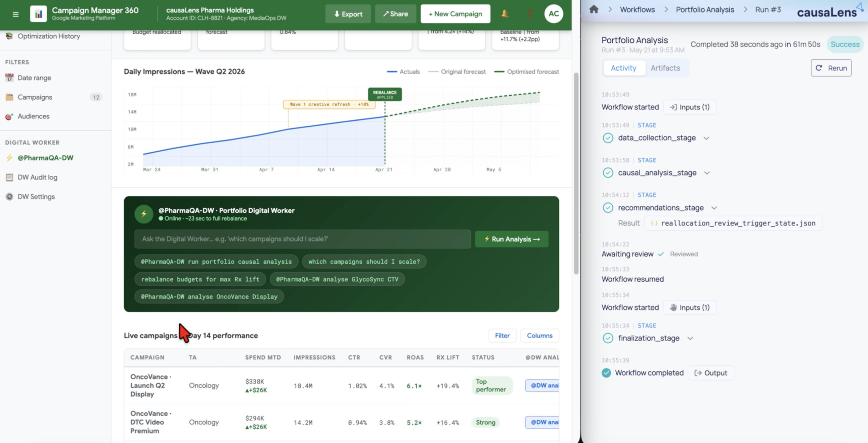
Task: Rerun the Portfolio Analysis workflow
Action: [831, 68]
